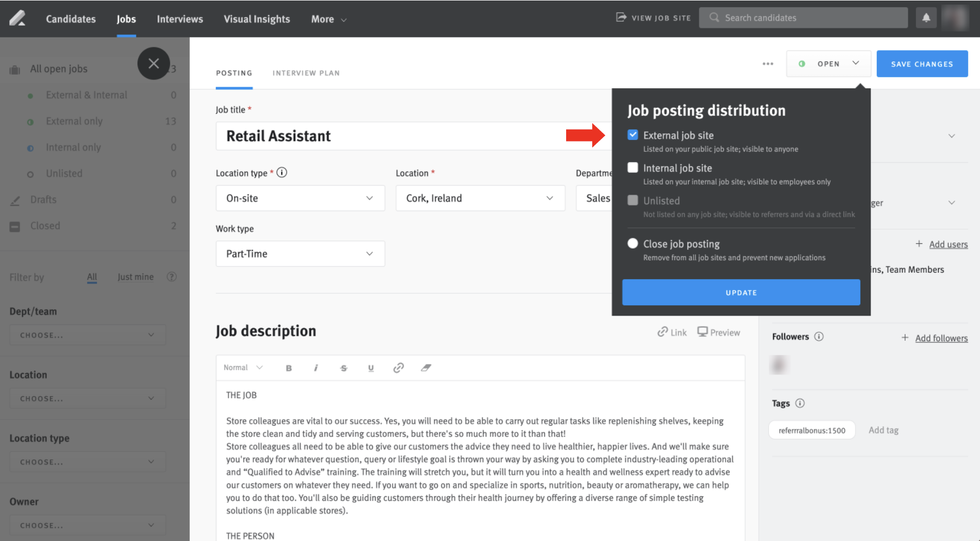The height and width of the screenshot is (541, 980).
Task: Click inside the Search candidates field
Action: tap(803, 17)
